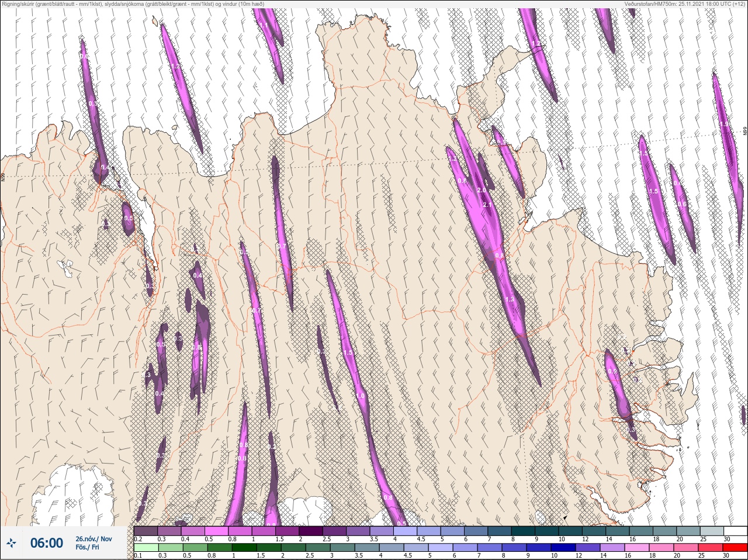This screenshot has height=560, width=748.
Task: Click the precipitation value "2.1" on the map
Action: [488, 204]
